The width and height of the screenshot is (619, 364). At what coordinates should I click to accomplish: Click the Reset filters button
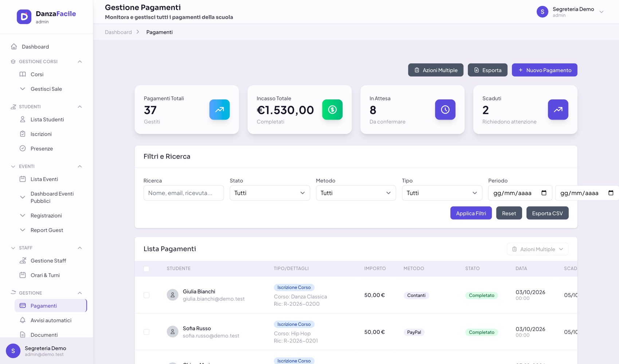pyautogui.click(x=509, y=213)
